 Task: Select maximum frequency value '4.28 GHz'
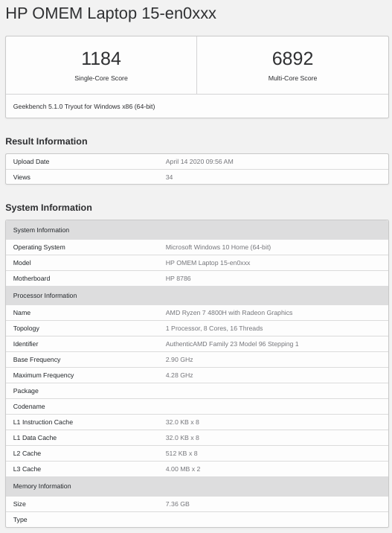tap(179, 375)
